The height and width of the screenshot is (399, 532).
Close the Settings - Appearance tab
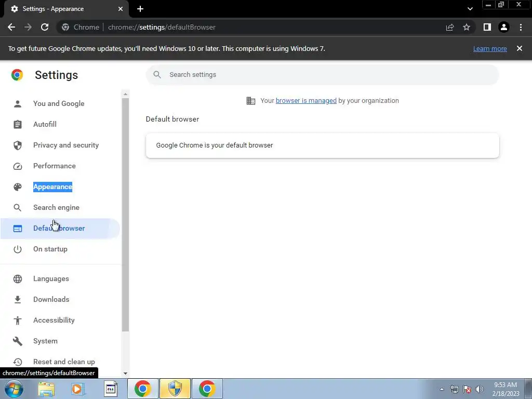coord(121,9)
